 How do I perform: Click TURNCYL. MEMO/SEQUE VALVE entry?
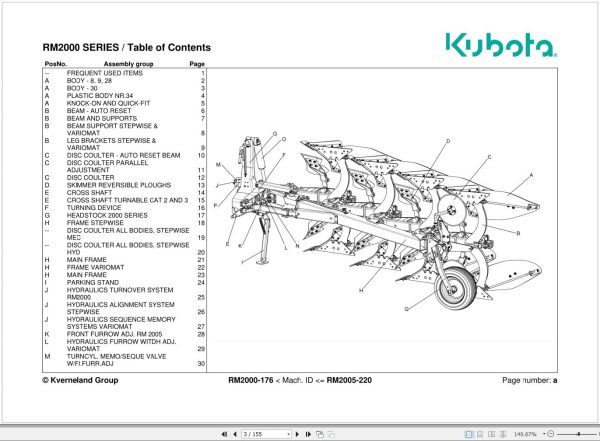[116, 360]
